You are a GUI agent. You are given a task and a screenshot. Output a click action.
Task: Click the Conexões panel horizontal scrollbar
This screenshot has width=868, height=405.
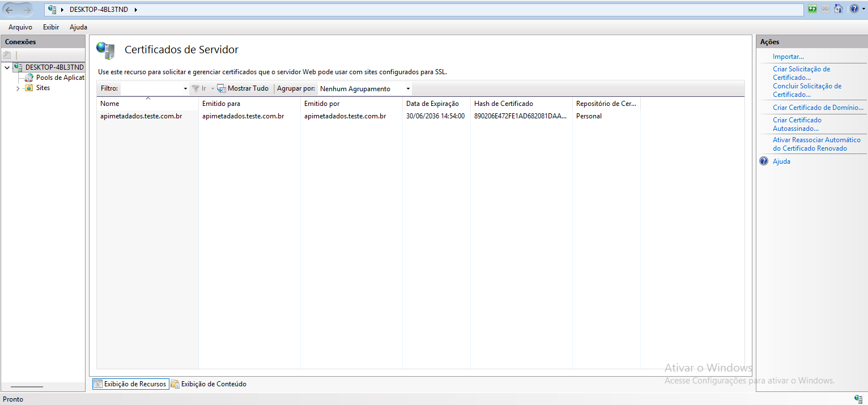coord(27,387)
